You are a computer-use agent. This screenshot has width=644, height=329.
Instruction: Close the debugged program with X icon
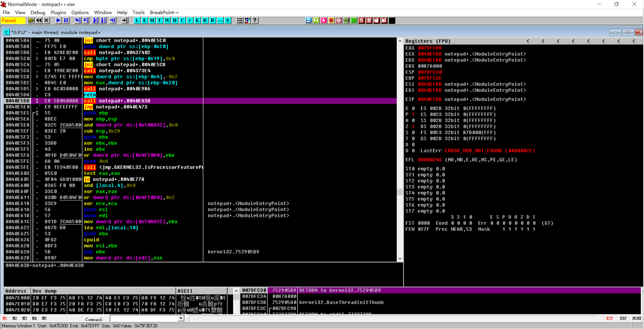[46, 20]
